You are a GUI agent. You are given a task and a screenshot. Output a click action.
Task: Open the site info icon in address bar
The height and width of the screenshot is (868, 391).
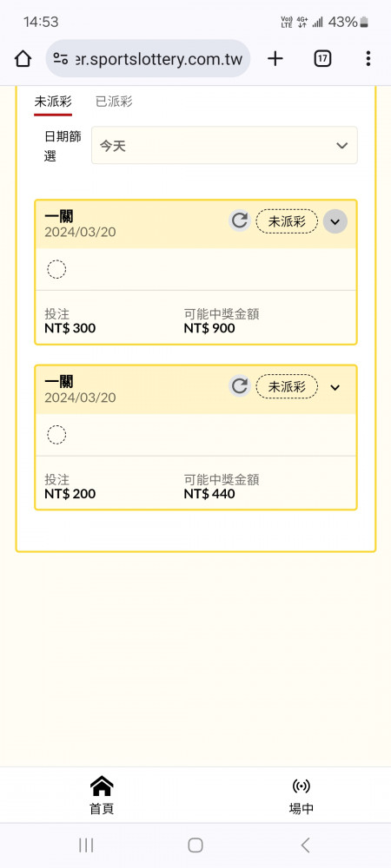point(61,59)
